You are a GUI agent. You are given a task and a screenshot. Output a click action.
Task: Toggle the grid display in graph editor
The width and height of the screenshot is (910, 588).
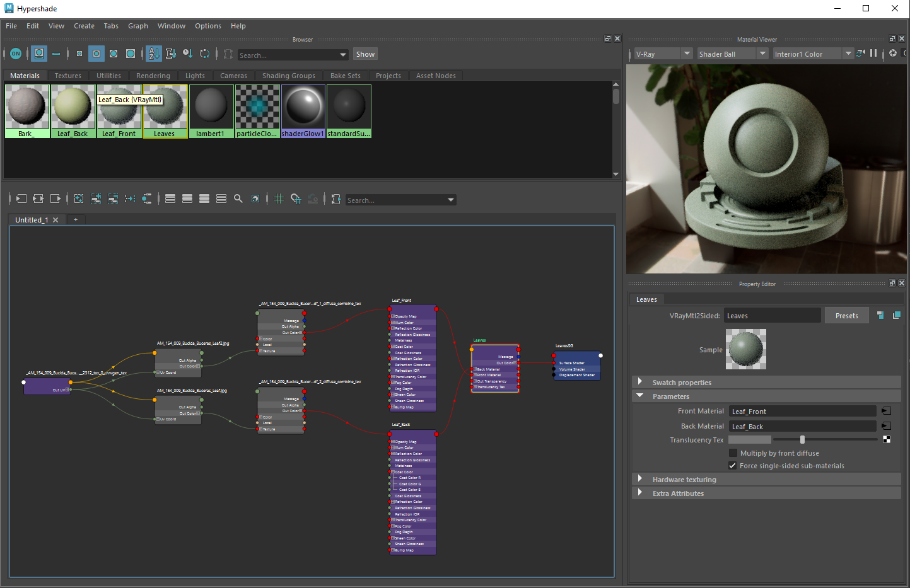(x=279, y=199)
